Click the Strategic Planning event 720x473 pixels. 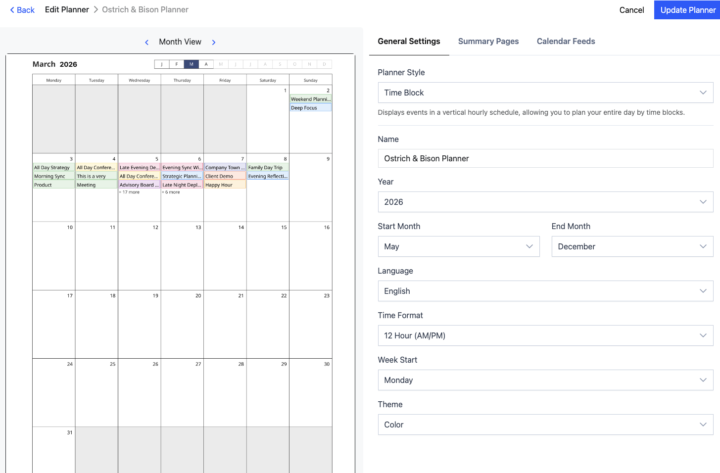tap(182, 176)
